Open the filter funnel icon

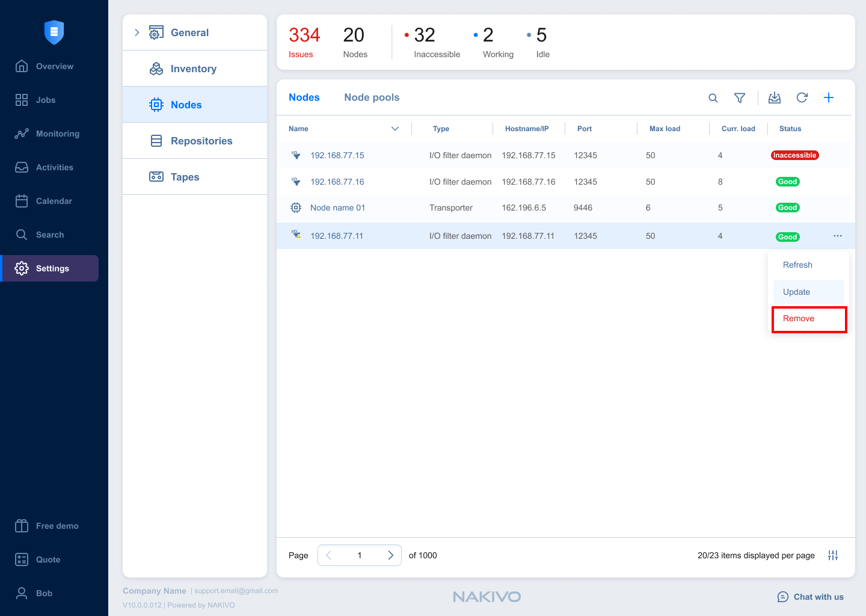tap(740, 98)
